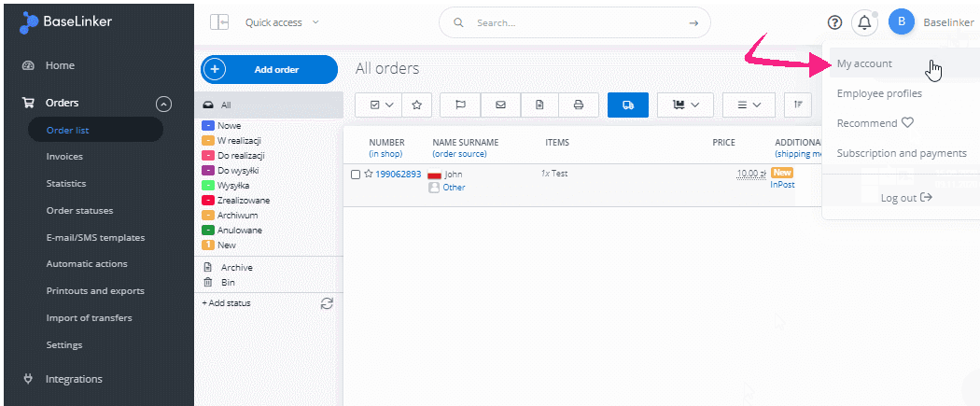Click the Add order button
The height and width of the screenshot is (406, 980).
click(269, 70)
